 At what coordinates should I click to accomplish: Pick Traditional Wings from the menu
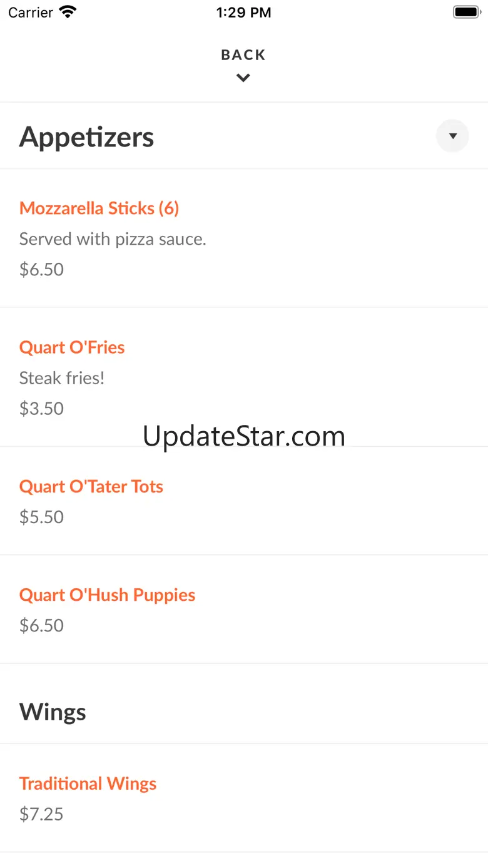88,784
